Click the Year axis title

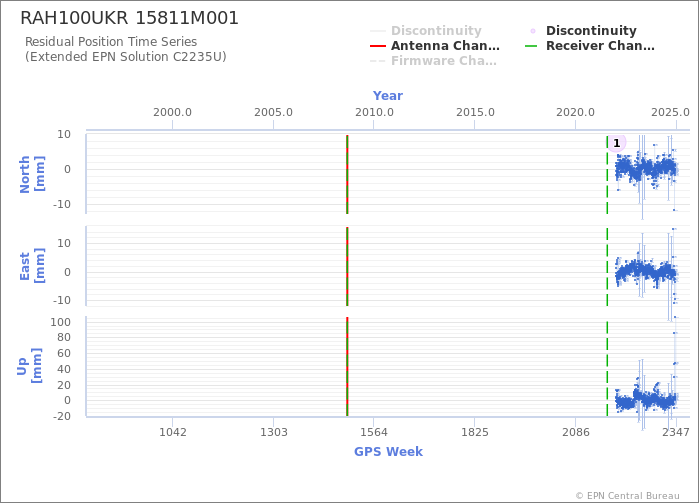pos(388,96)
